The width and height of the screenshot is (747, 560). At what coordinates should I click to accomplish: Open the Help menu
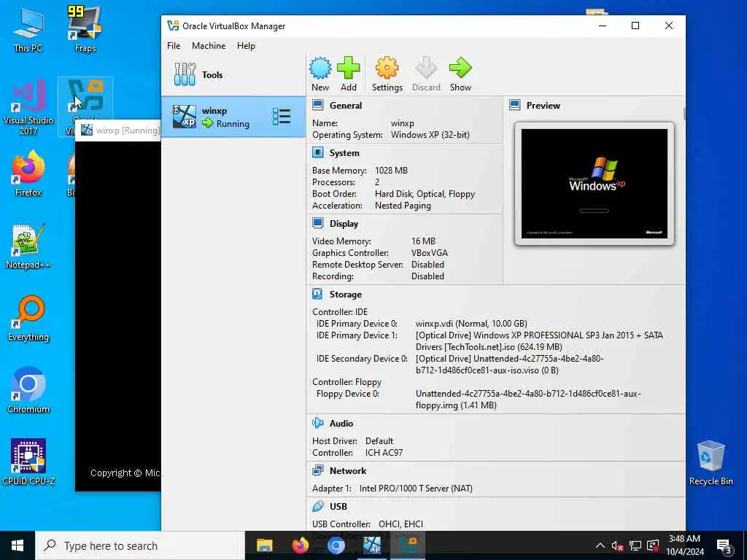[246, 46]
